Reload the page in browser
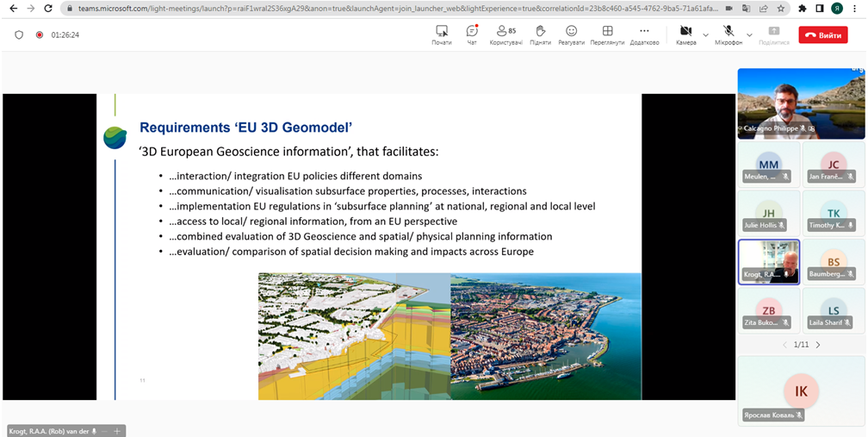This screenshot has width=868, height=437. click(x=48, y=9)
